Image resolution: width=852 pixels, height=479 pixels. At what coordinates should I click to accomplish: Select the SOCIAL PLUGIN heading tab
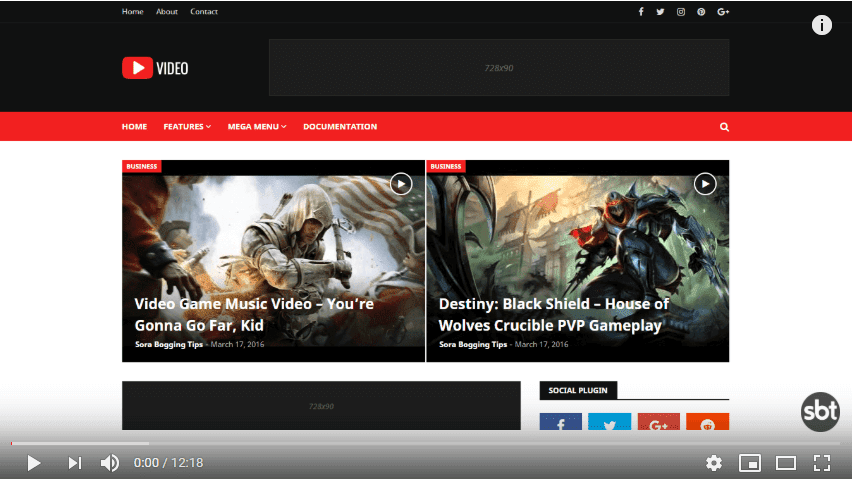(578, 390)
